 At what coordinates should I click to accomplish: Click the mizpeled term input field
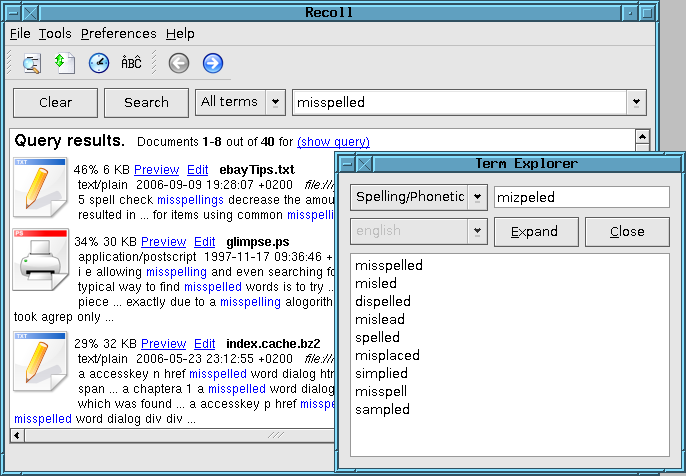pyautogui.click(x=581, y=197)
